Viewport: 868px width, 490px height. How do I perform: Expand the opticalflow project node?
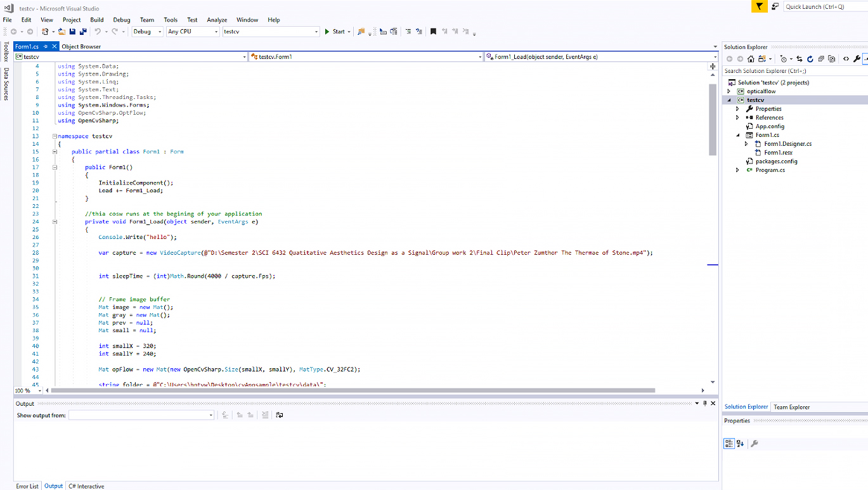click(729, 91)
